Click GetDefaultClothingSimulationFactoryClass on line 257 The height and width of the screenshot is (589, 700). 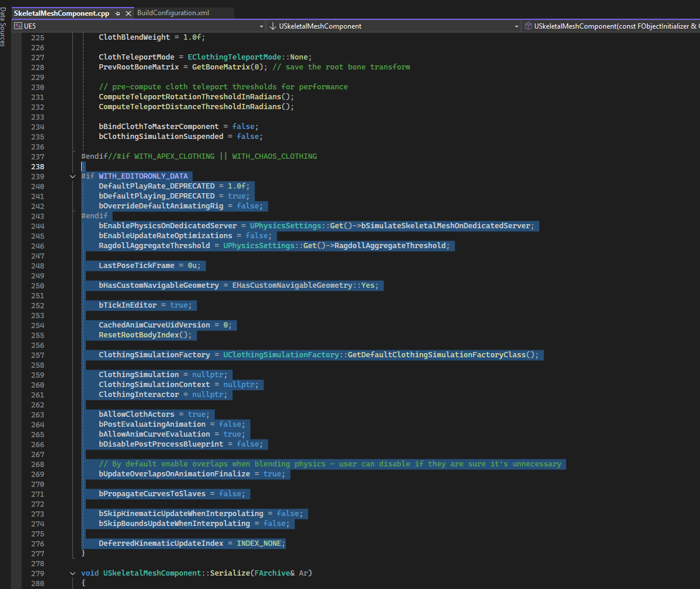(x=436, y=355)
